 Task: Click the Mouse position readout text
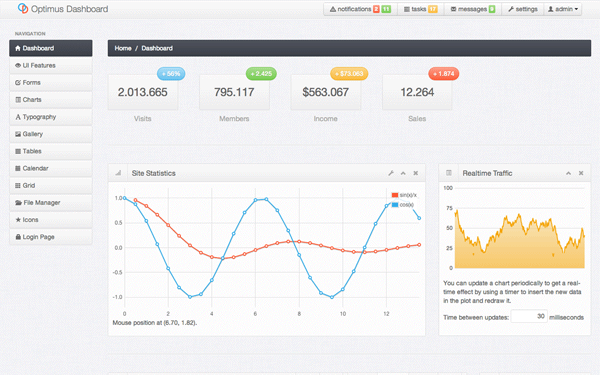155,323
